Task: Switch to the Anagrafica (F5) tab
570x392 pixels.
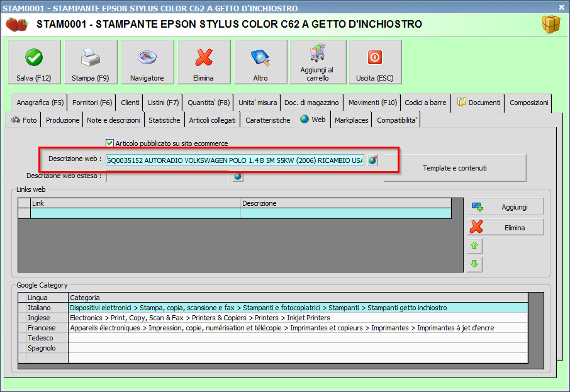Action: coord(40,103)
